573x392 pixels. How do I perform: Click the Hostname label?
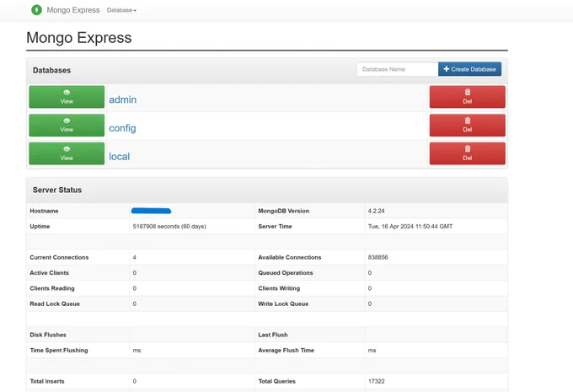coord(44,211)
